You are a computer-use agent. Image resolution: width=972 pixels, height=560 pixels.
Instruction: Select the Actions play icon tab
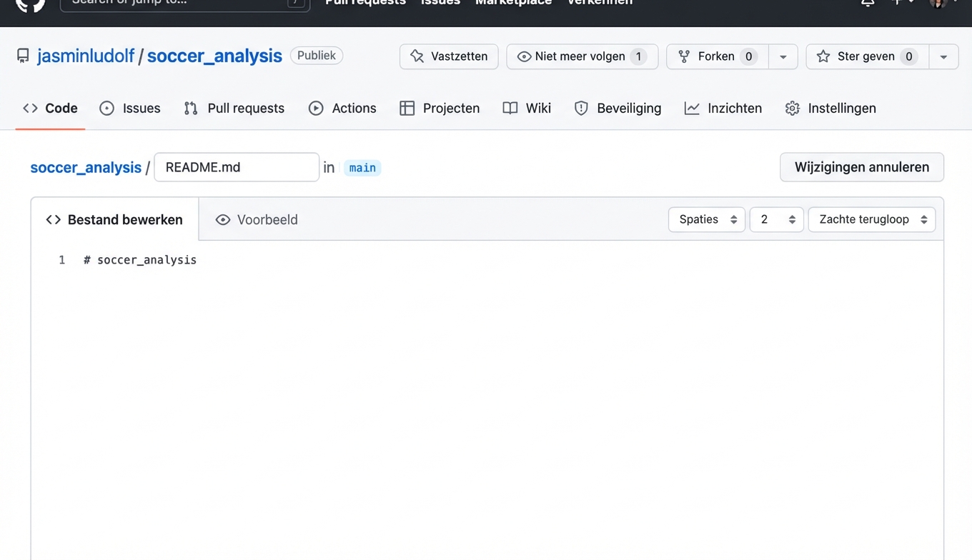pos(315,108)
